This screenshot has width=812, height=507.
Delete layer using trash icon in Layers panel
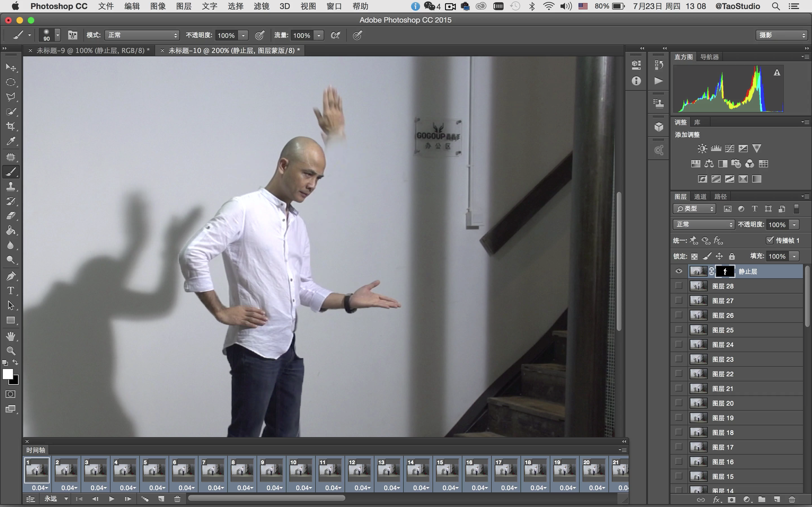[792, 500]
